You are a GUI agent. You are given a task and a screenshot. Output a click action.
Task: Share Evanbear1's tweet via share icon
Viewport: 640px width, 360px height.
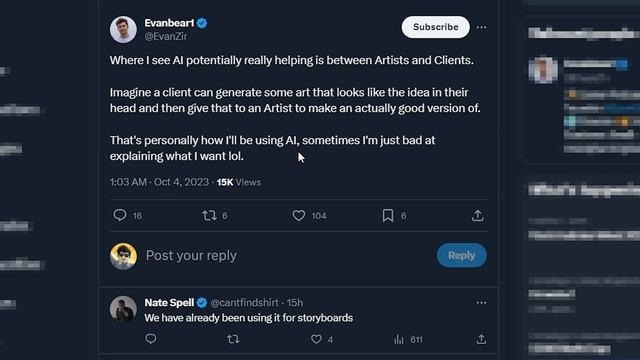point(478,215)
